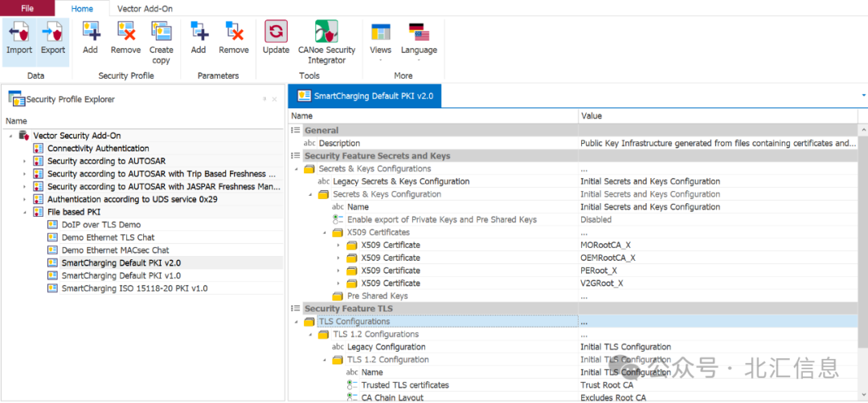Expand AUTOSAR with JASPAR Freshness node
Image resolution: width=868 pixels, height=403 pixels.
click(x=24, y=186)
